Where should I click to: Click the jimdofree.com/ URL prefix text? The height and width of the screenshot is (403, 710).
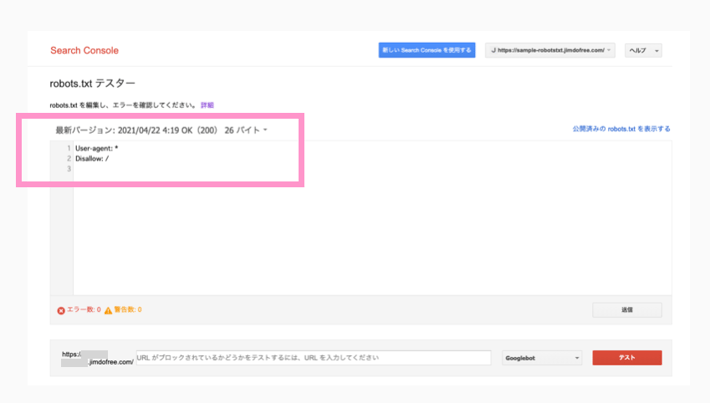pos(111,362)
